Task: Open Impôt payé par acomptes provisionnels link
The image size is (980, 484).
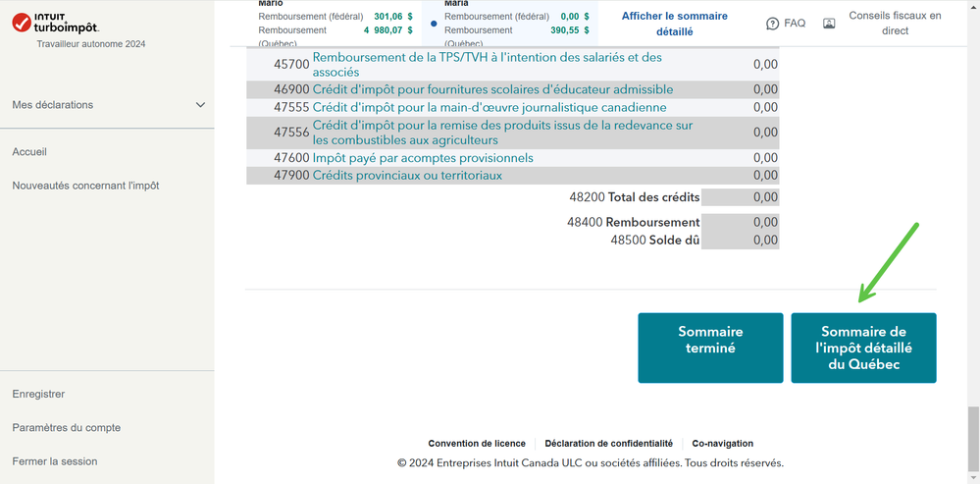Action: (x=423, y=158)
